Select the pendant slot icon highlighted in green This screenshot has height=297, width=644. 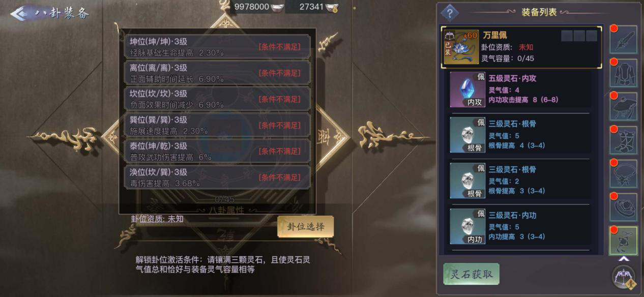(x=624, y=241)
